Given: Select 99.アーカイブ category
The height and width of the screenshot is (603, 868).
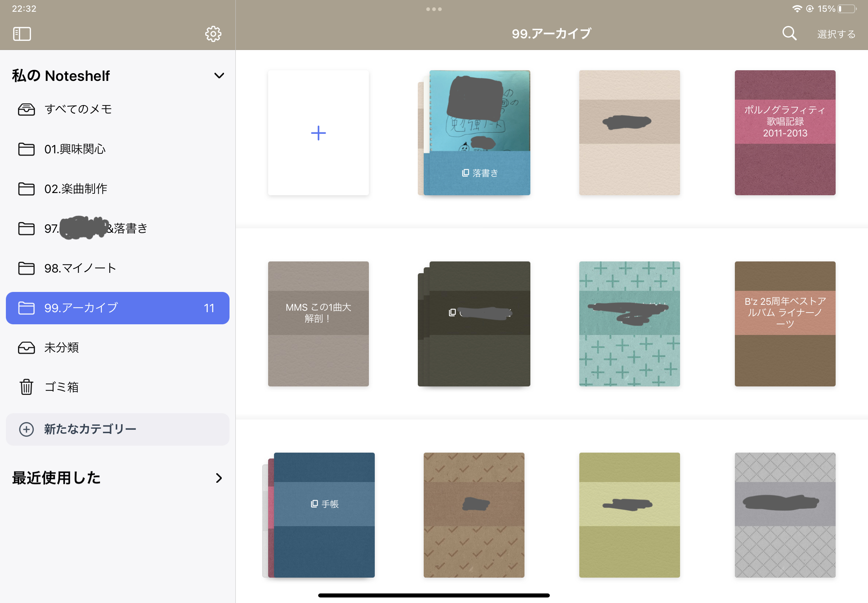Looking at the screenshot, I should (118, 307).
